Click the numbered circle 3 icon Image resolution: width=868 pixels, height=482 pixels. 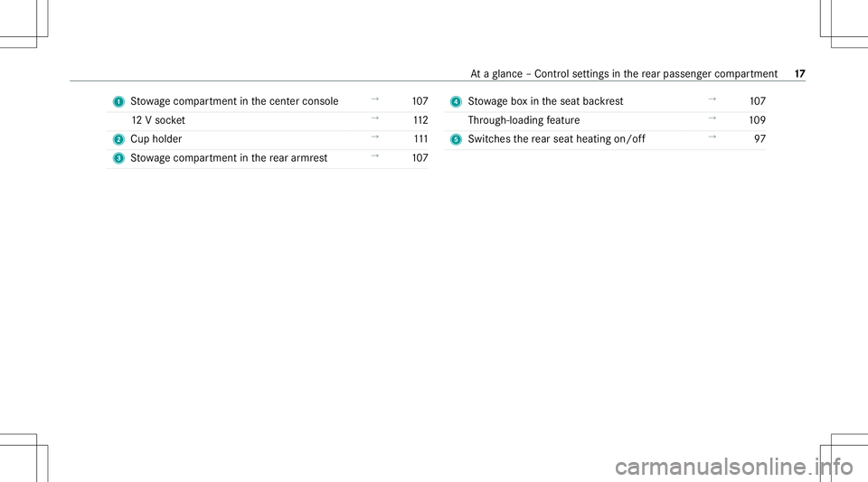tap(118, 158)
